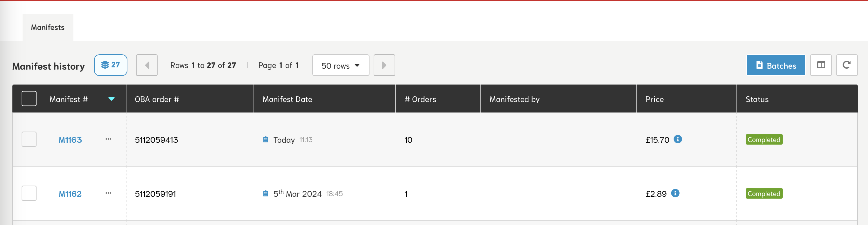Click the column layout toggle icon
This screenshot has width=868, height=225.
tap(820, 65)
